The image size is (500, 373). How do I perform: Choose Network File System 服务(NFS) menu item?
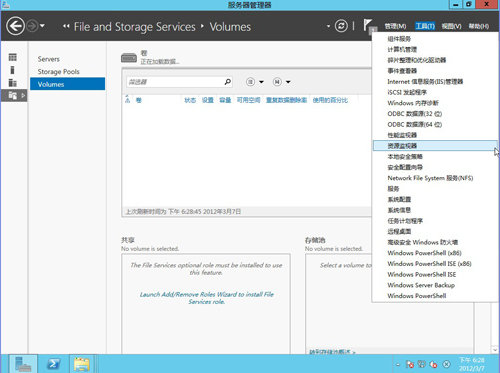[x=434, y=178]
